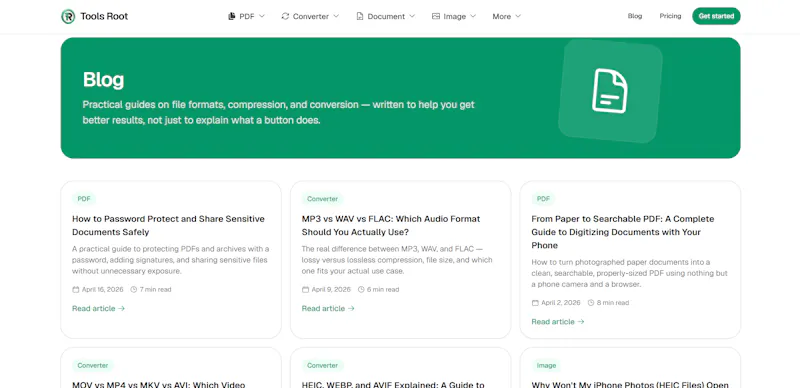
Task: Click description 'A practical guide to protecting PDFs'
Action: (x=171, y=260)
